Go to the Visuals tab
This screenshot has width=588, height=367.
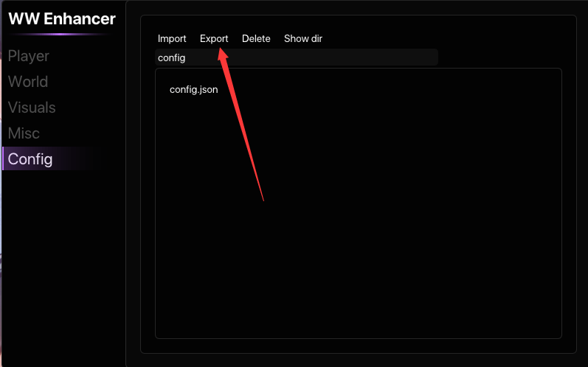32,108
